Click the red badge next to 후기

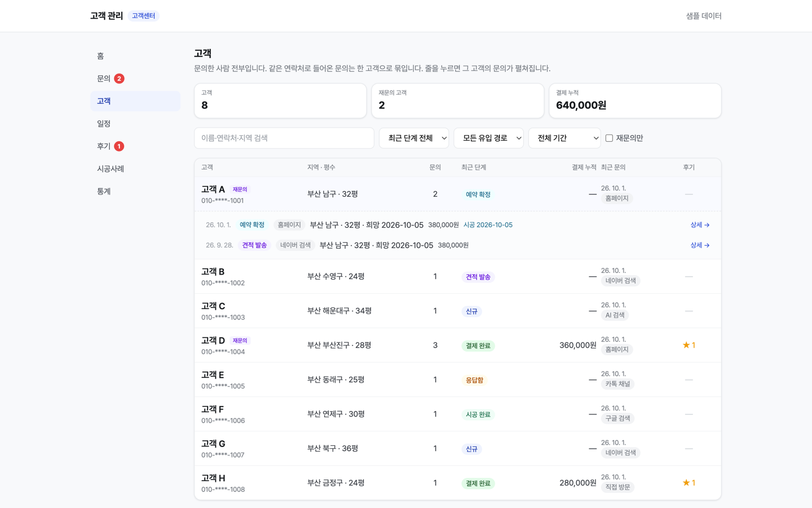click(119, 146)
